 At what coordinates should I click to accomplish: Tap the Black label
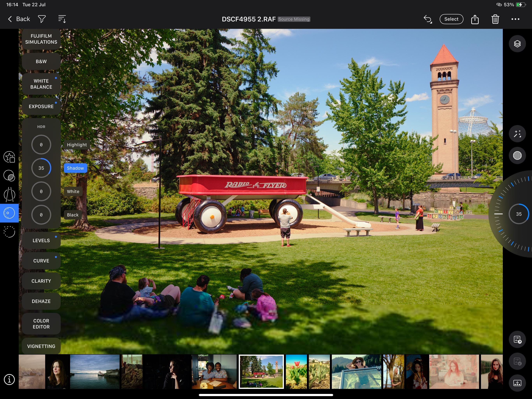[73, 215]
